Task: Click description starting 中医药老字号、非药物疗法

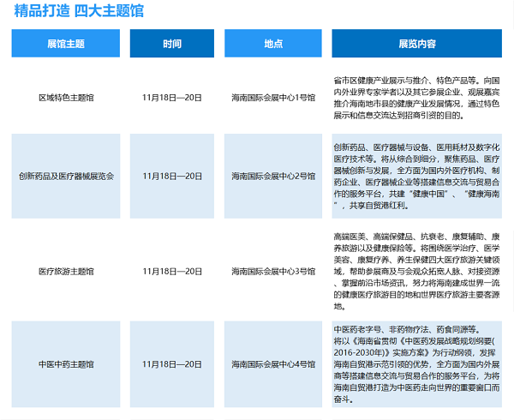Action: pos(416,364)
